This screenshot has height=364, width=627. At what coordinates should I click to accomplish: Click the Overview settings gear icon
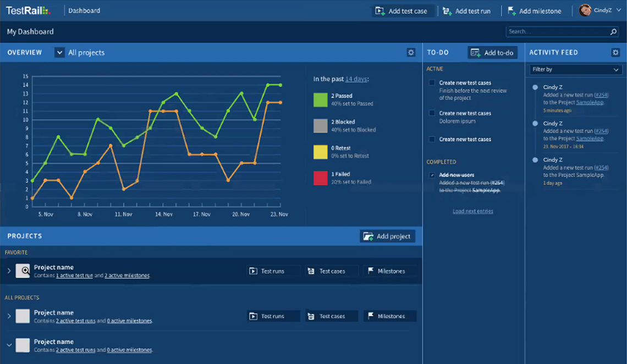(411, 53)
